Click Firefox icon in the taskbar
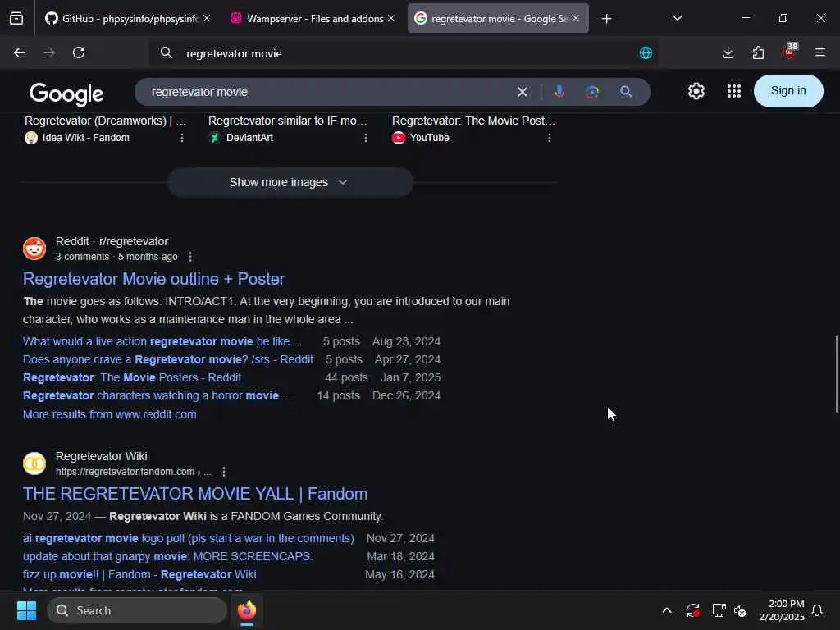840x630 pixels. tap(246, 610)
